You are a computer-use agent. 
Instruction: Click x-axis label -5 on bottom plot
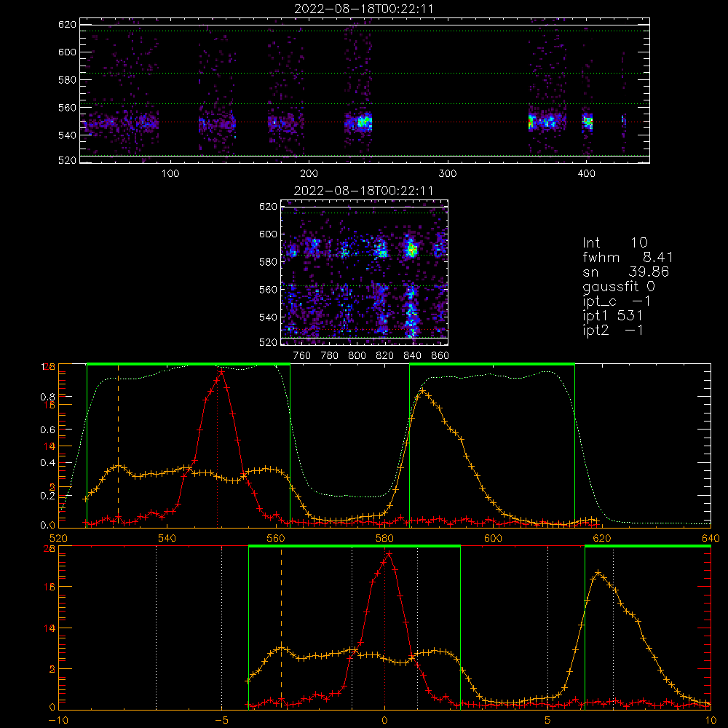point(221,721)
